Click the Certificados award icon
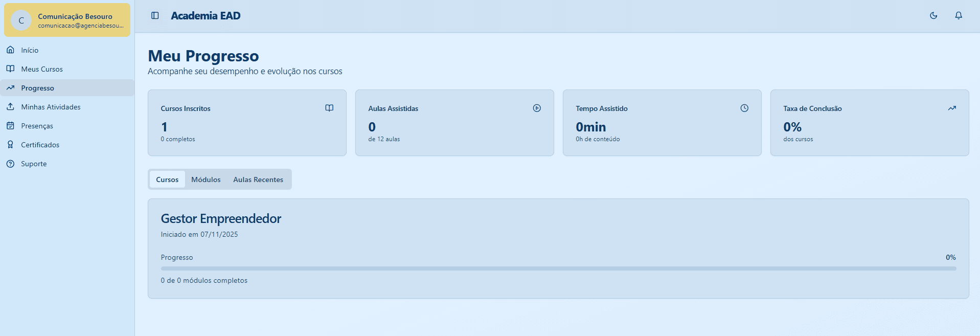The width and height of the screenshot is (980, 336). click(10, 145)
